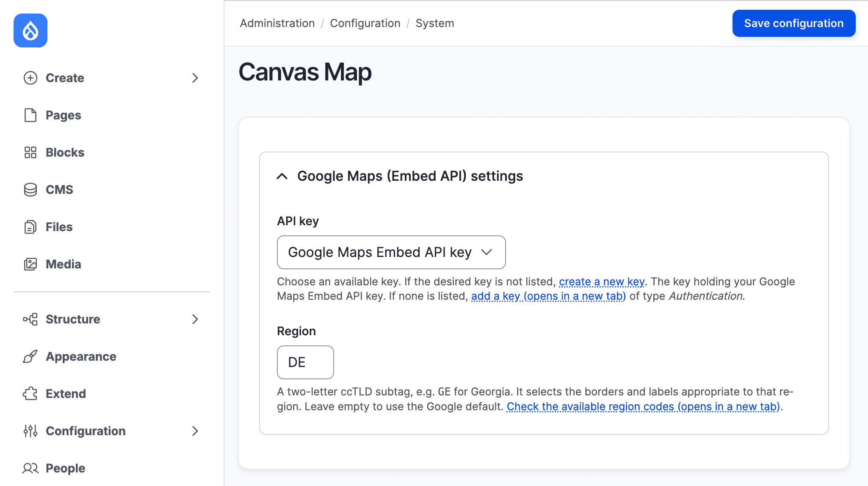Focus the Region input field
Screen dimensions: 868x486
tap(305, 362)
